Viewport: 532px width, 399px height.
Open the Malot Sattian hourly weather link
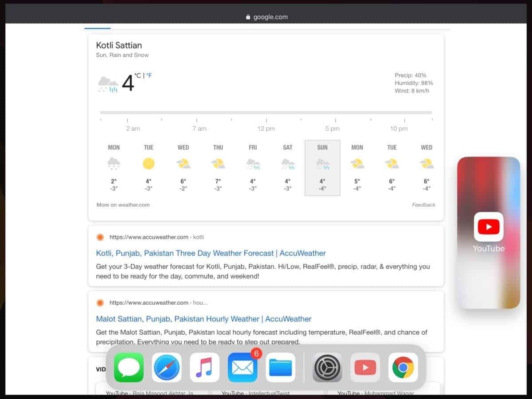click(x=203, y=319)
